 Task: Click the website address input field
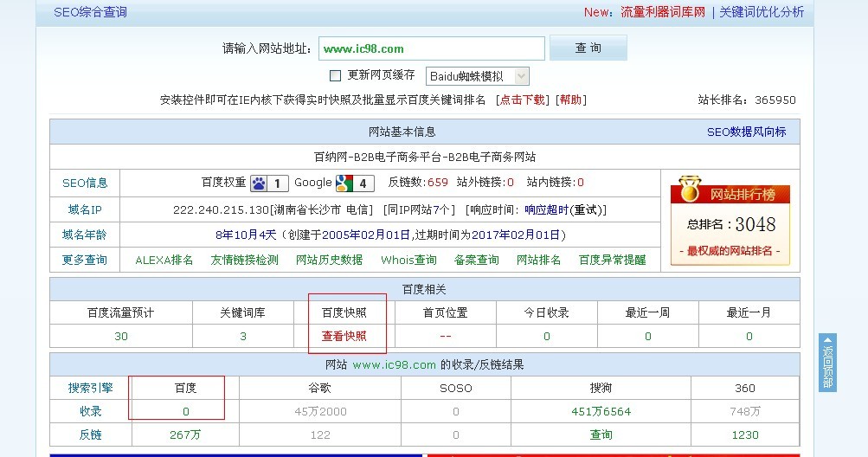coord(432,48)
